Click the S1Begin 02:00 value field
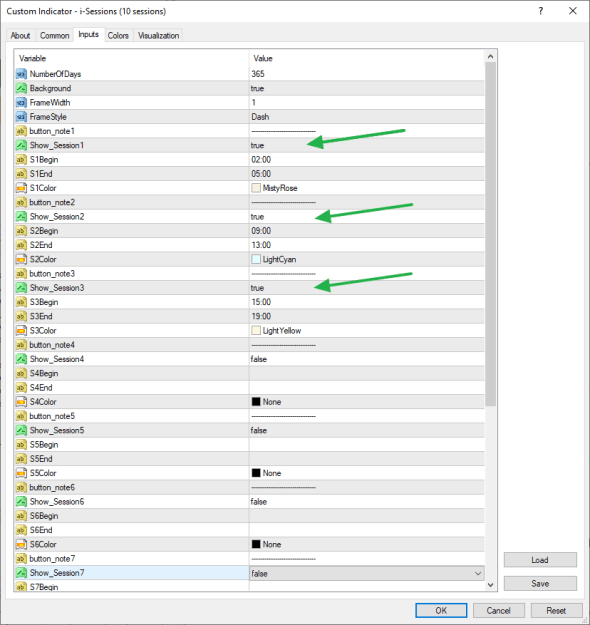Image resolution: width=590 pixels, height=625 pixels. [366, 159]
